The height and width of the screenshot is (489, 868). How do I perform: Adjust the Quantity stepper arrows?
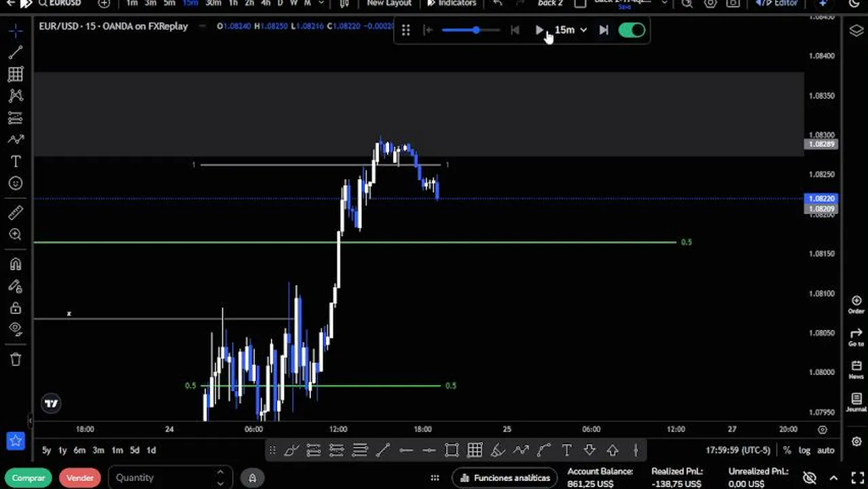pyautogui.click(x=220, y=477)
